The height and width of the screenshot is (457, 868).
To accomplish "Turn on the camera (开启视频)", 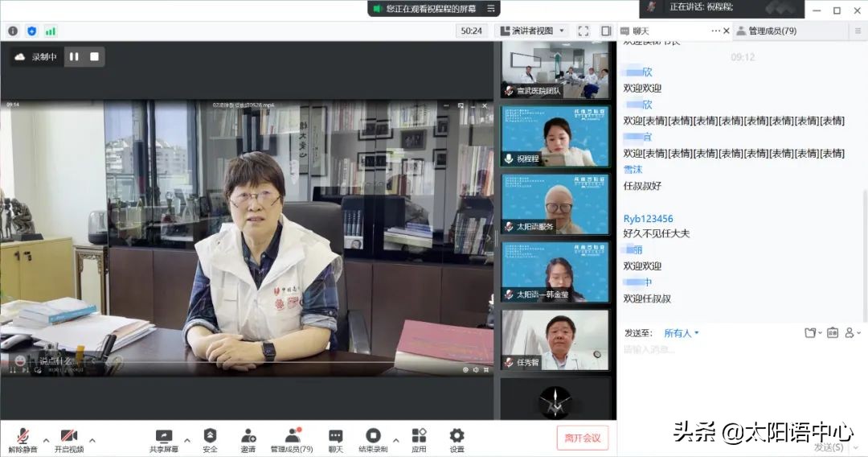I will 69,439.
